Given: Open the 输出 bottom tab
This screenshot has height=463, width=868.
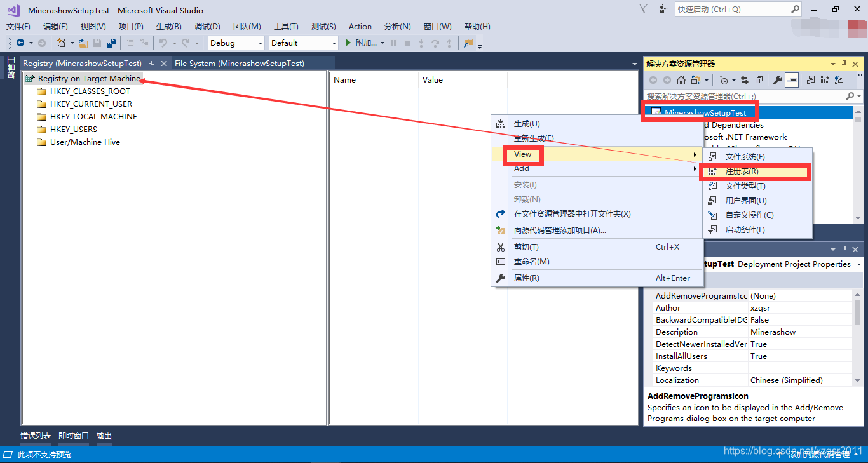Looking at the screenshot, I should point(104,436).
